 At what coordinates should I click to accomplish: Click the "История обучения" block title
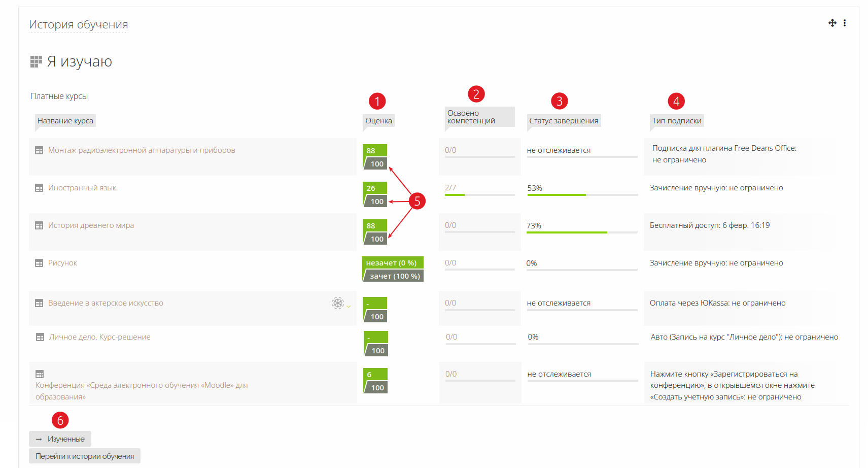click(79, 24)
